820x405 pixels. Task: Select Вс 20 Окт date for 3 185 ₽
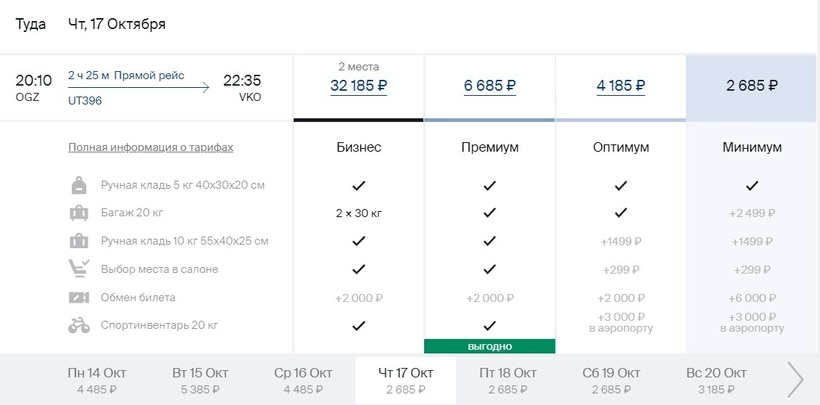[x=716, y=381]
